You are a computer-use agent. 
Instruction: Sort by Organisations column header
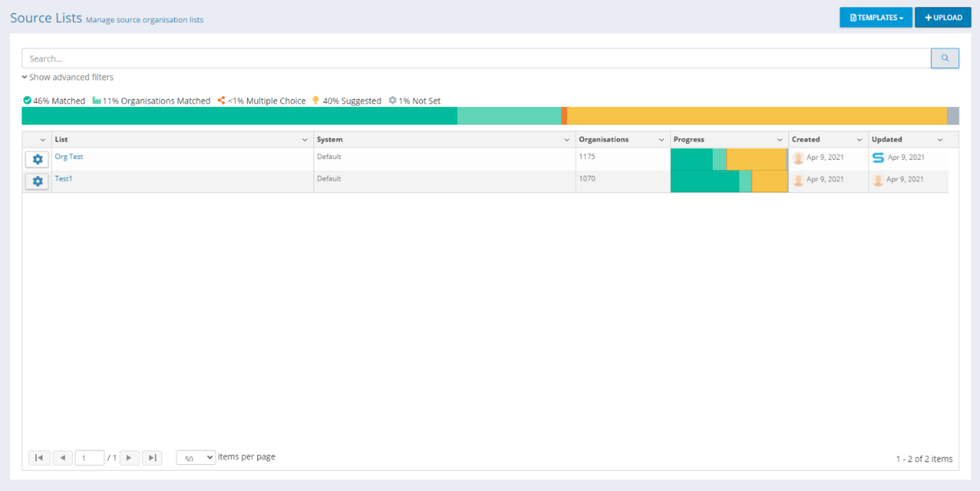pos(603,139)
